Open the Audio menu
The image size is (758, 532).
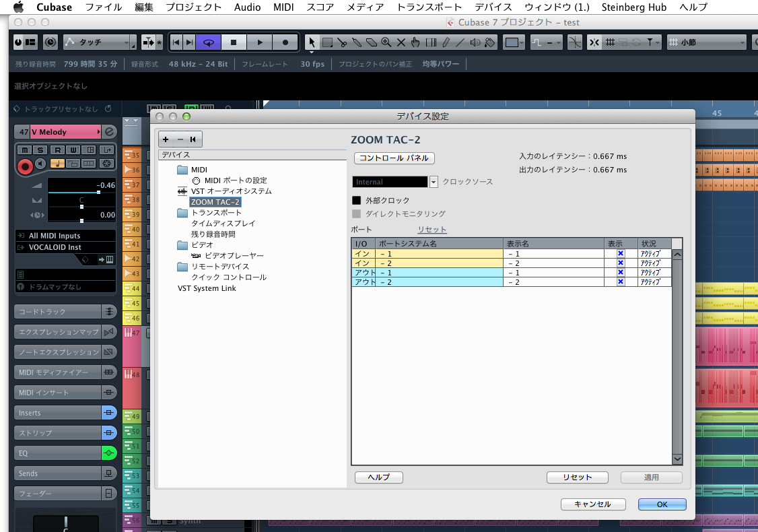click(x=248, y=7)
